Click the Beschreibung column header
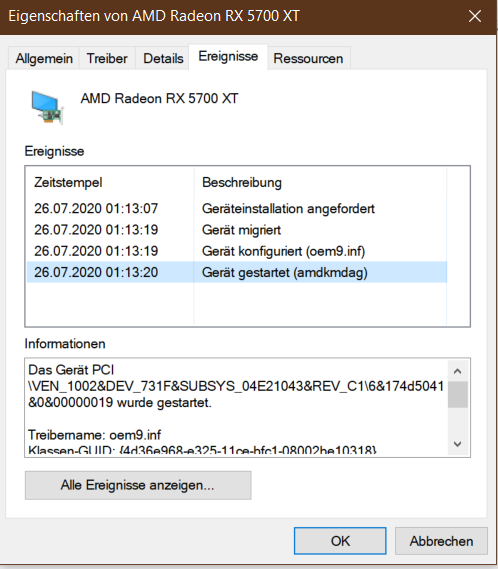The image size is (498, 569). click(x=320, y=183)
